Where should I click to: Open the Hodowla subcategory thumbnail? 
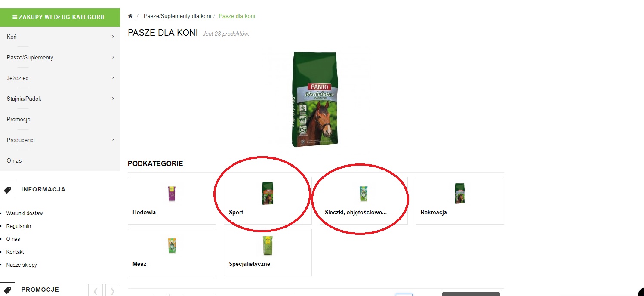[x=172, y=194]
